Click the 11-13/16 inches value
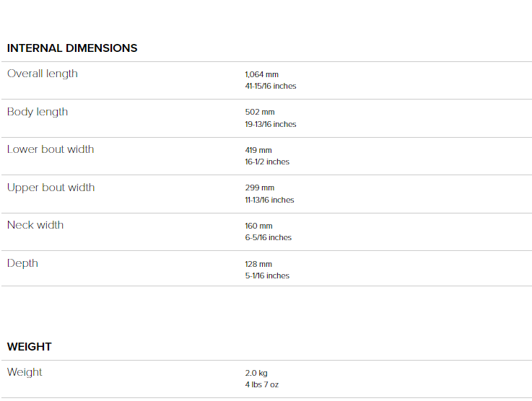532x401 pixels. [x=269, y=200]
